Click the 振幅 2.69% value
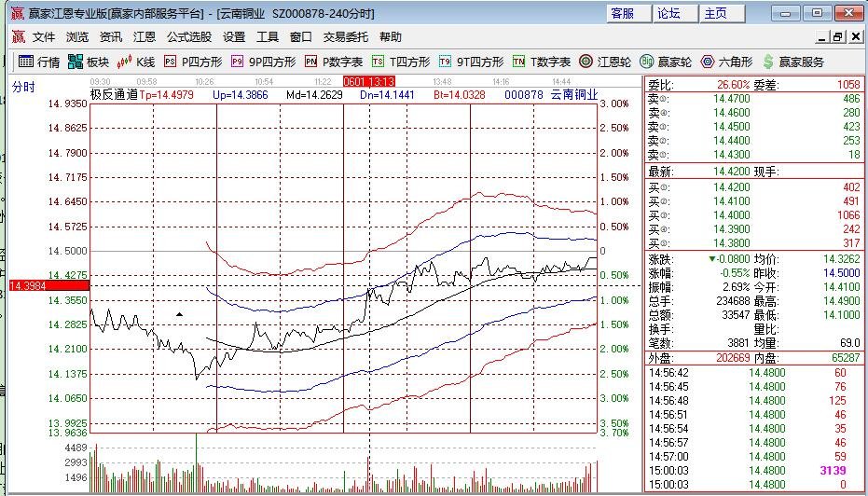Viewport: 868px width, 496px height. tap(736, 287)
